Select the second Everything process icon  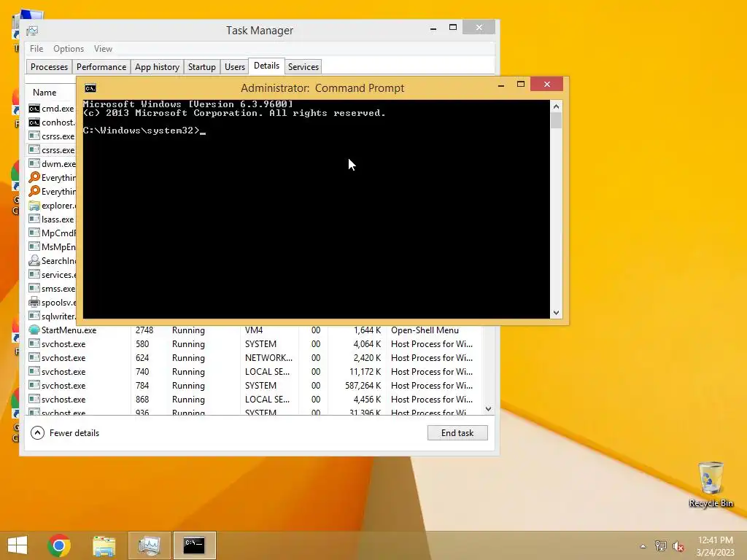point(34,192)
